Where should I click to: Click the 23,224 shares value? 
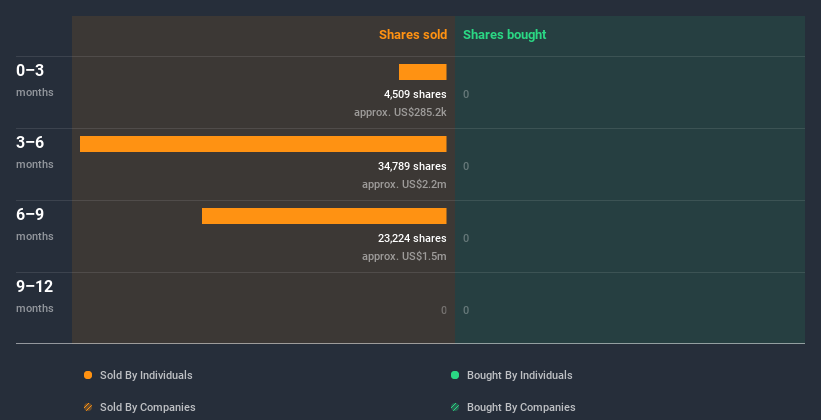[x=413, y=238]
